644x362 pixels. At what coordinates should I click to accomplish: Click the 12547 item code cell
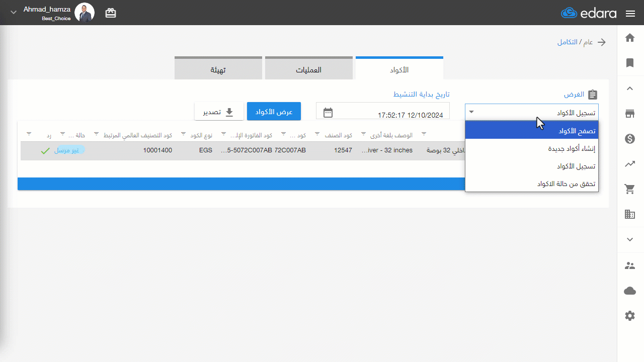pos(343,150)
